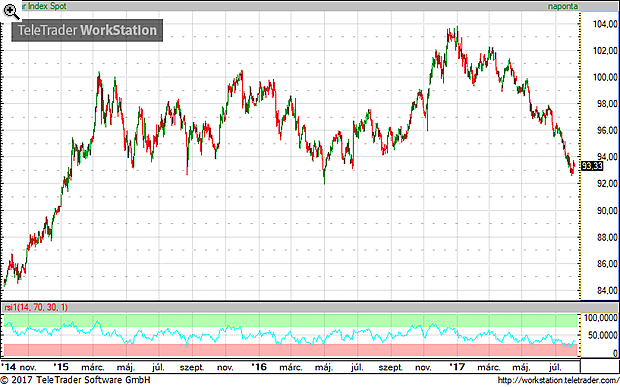Screen dimensions: 620x387
Task: Click the 2015 'szept.' date axis label
Action: 192,368
